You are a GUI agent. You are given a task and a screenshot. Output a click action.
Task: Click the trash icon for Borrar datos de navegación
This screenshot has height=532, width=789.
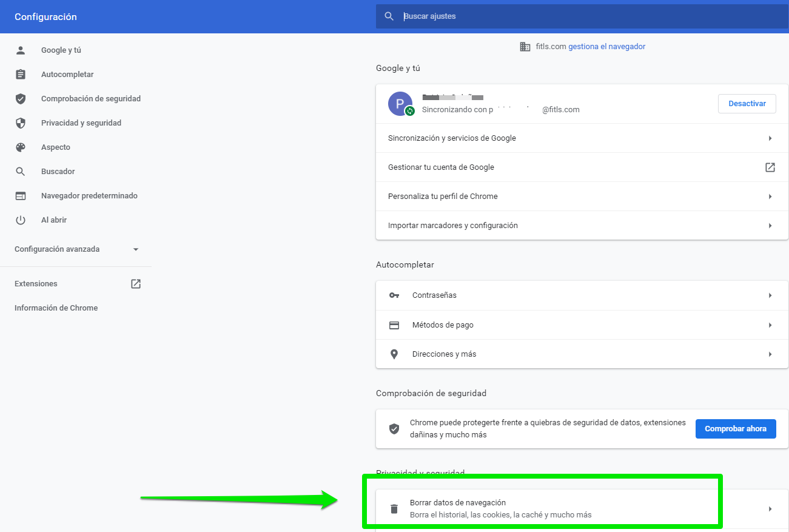(394, 509)
